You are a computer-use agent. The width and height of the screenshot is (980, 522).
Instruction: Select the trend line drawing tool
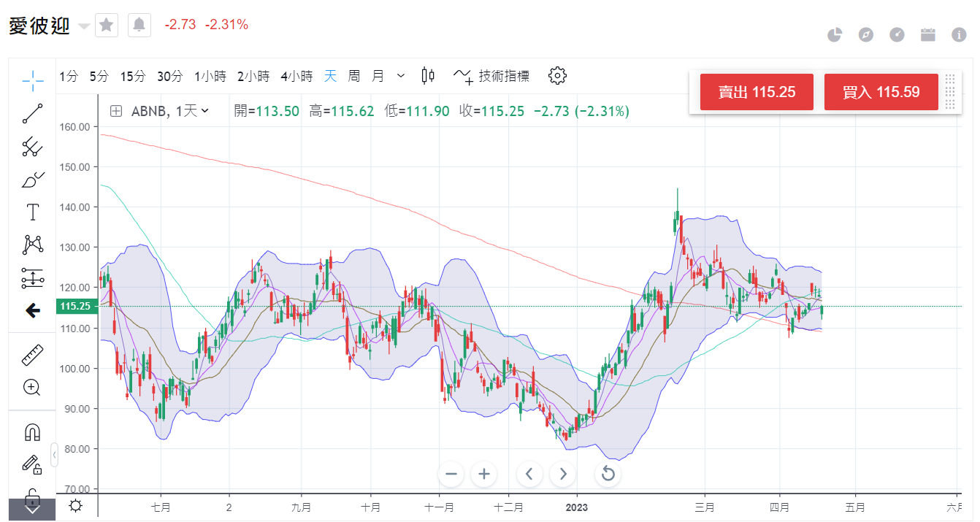point(32,114)
